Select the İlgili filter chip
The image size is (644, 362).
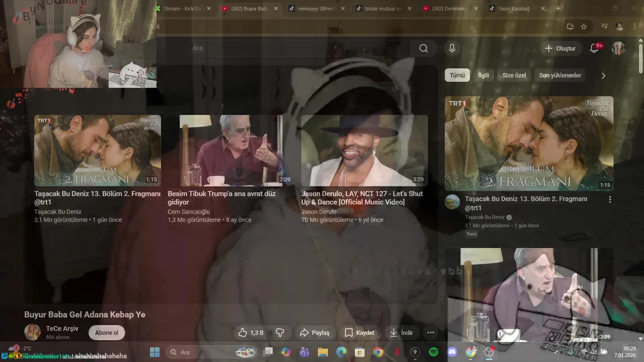(x=484, y=75)
